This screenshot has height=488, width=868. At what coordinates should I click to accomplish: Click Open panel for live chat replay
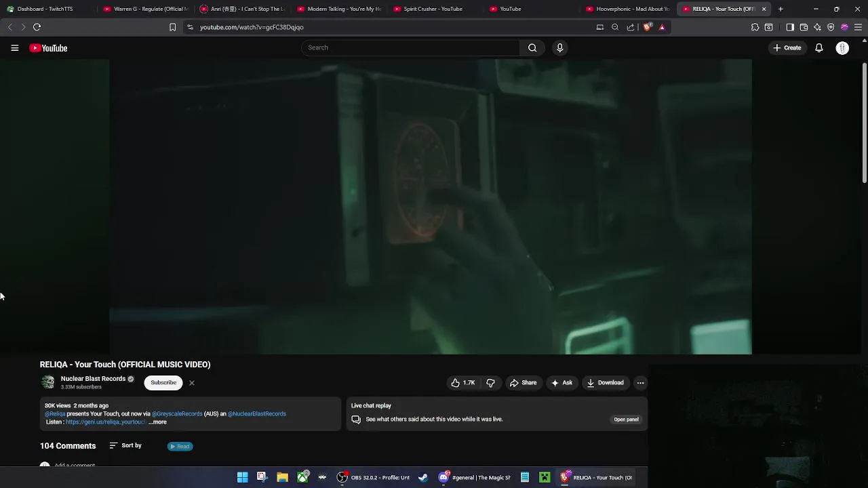point(626,420)
